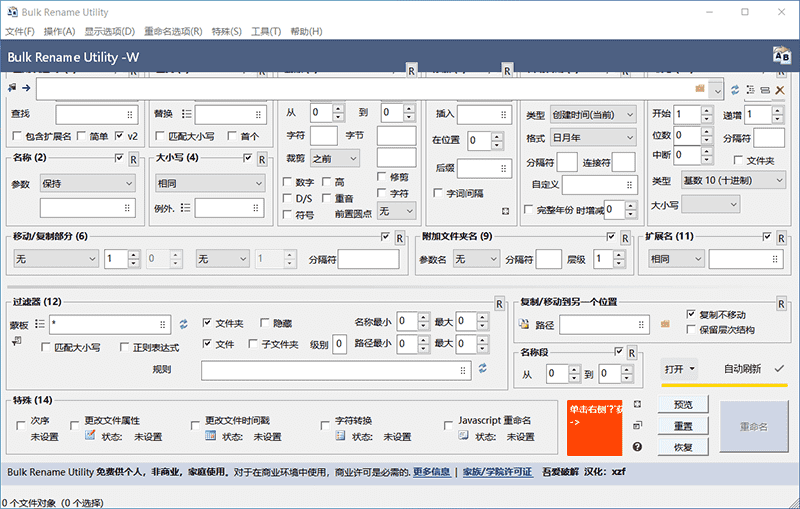Screen dimensions: 800x509
Task: Open 参数名 dropdown in 附加文件夹名
Action: click(476, 259)
